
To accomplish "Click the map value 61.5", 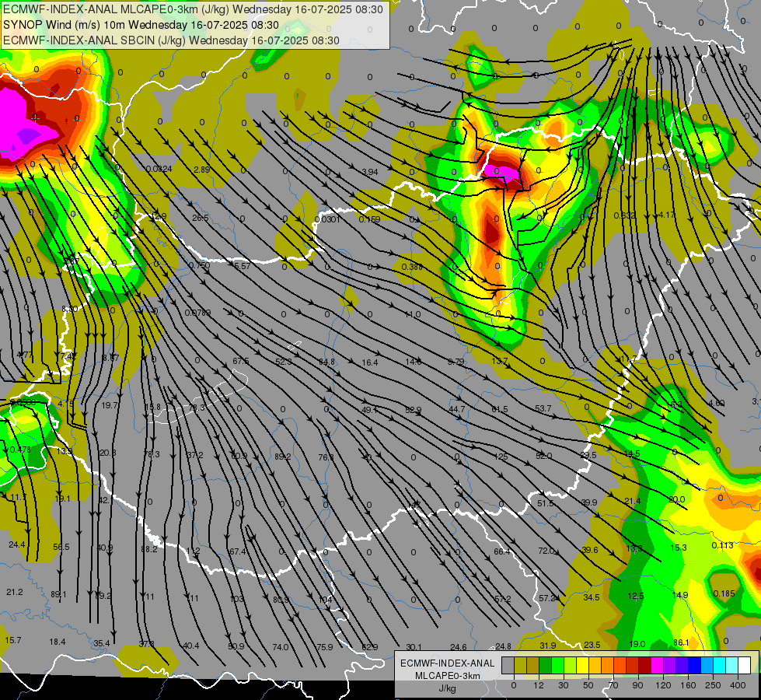I will pos(499,410).
